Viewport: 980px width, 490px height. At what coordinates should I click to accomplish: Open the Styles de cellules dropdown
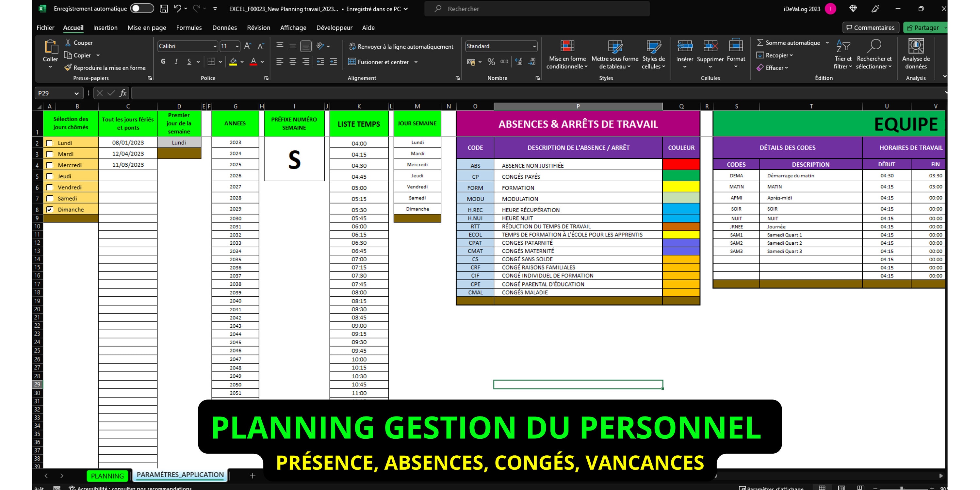[x=653, y=55]
